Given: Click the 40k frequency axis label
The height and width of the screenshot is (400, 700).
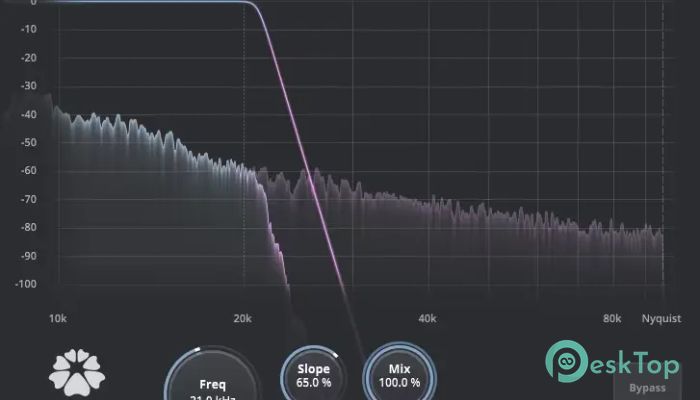Looking at the screenshot, I should pyautogui.click(x=428, y=319).
